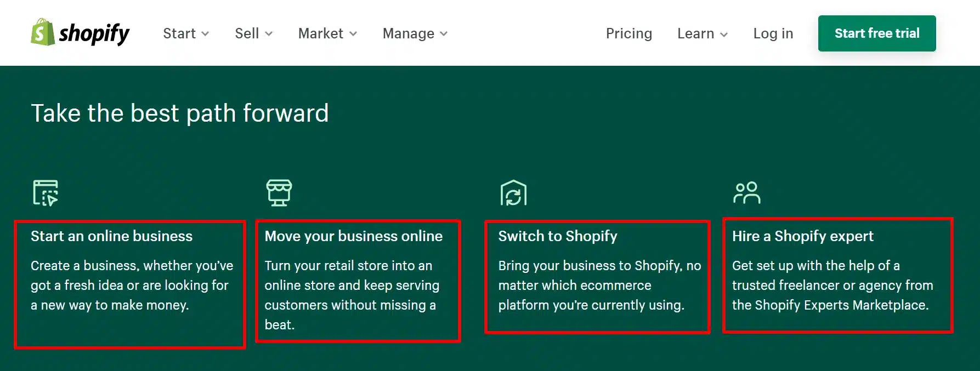Expand the chevron next to Start
The height and width of the screenshot is (371, 980).
coord(205,34)
